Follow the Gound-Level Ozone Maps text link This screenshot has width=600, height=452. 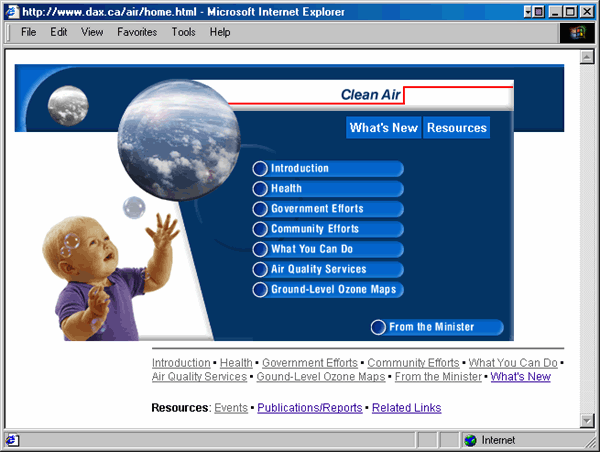click(x=321, y=377)
